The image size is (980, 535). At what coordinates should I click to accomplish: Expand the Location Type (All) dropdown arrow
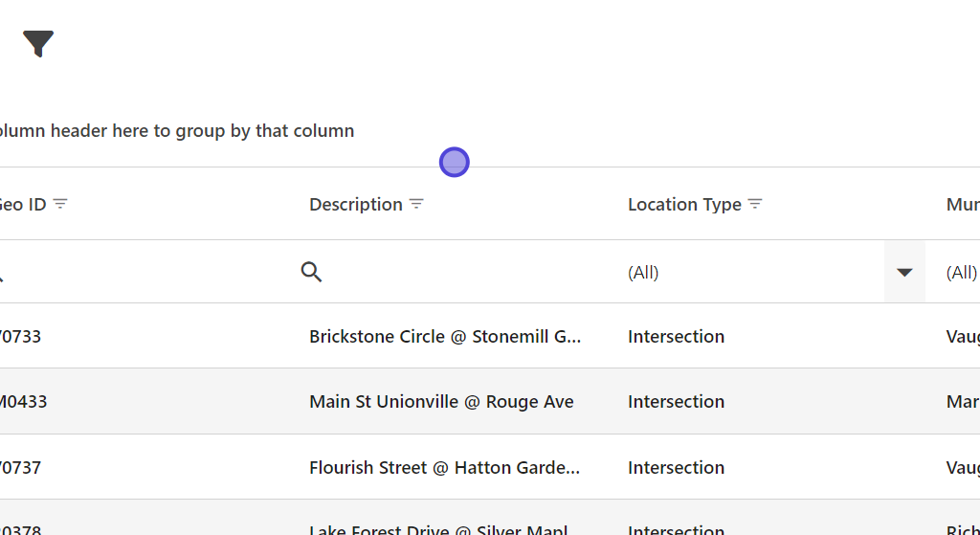(x=904, y=272)
